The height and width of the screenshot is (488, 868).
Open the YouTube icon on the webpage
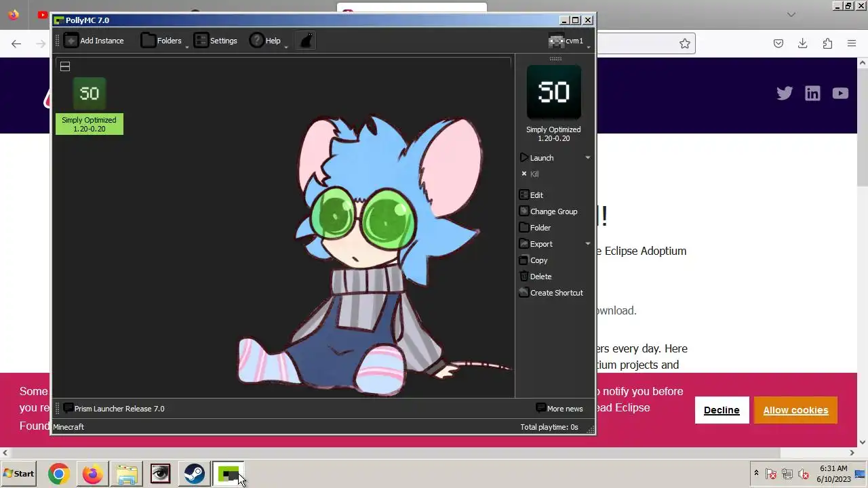[x=840, y=94]
